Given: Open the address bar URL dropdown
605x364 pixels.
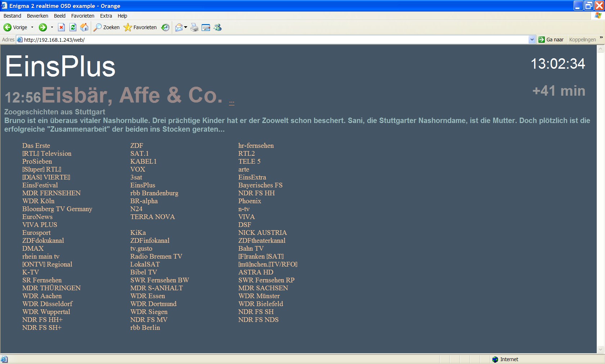Looking at the screenshot, I should click(x=532, y=40).
